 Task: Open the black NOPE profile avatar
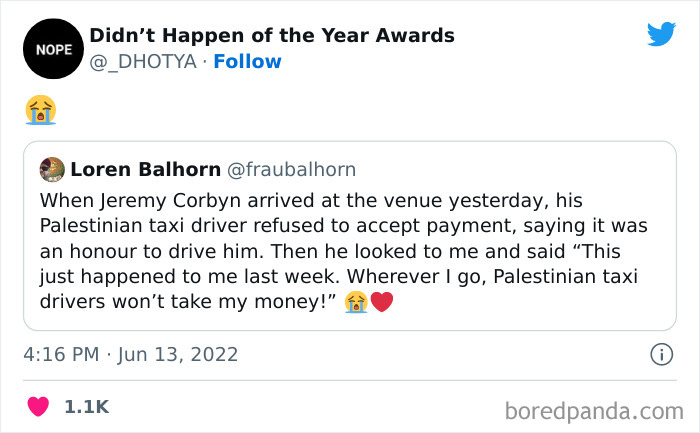pos(47,47)
